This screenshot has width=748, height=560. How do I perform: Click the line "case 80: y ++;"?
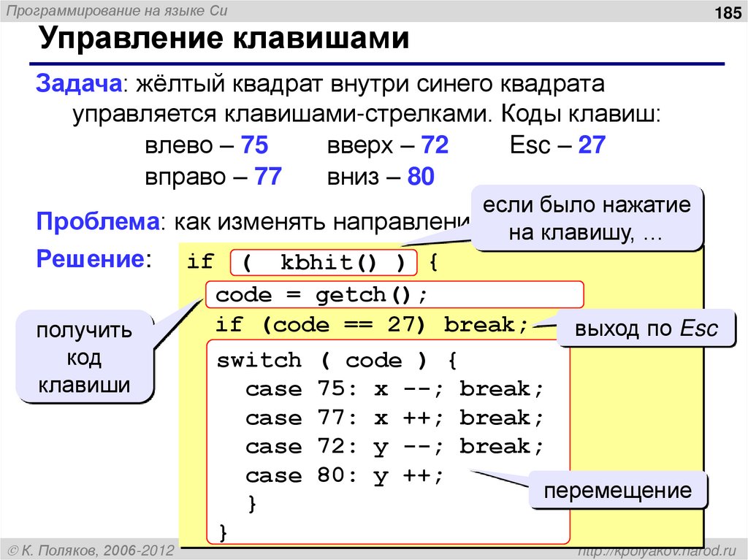[x=345, y=475]
